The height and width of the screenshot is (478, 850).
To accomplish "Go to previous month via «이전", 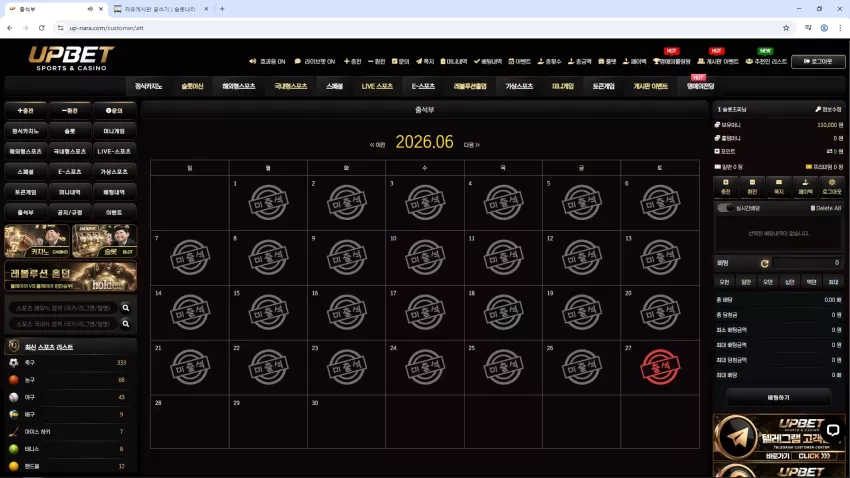I will coord(377,145).
